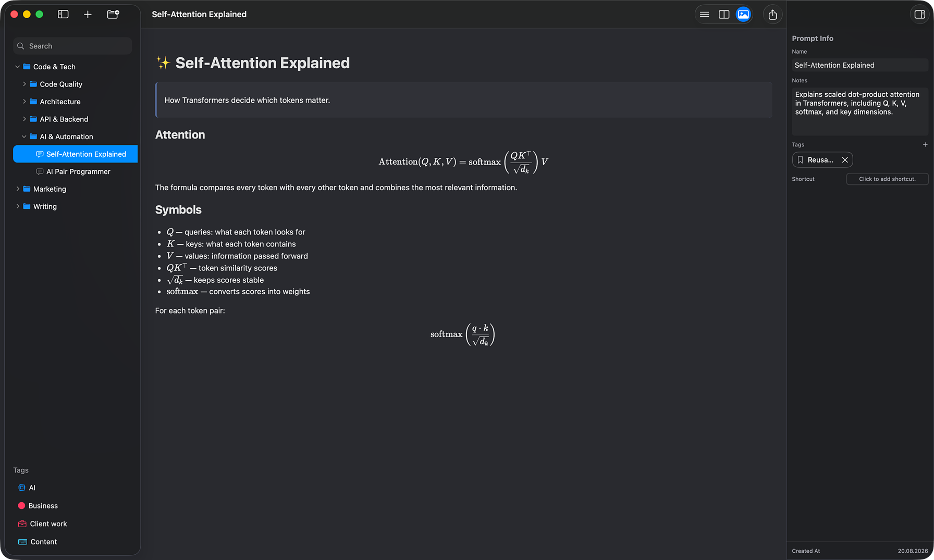The image size is (934, 560).
Task: Filter by the AI tag
Action: 27,488
